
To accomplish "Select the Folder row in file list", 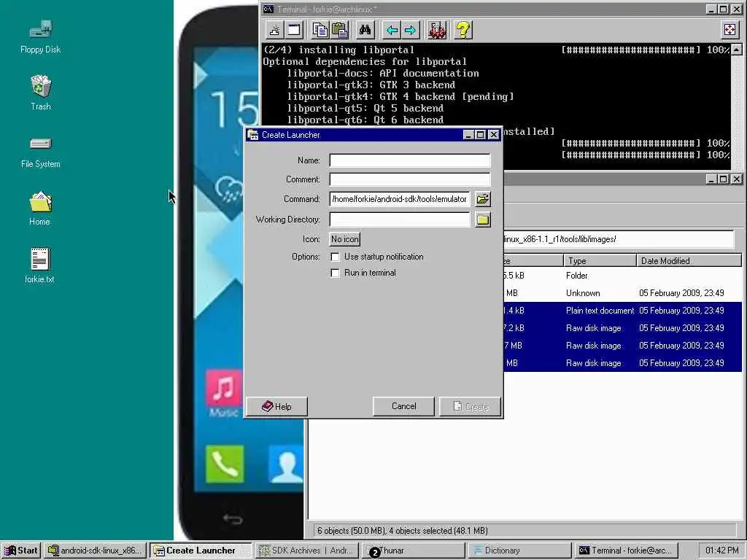I will pos(622,276).
